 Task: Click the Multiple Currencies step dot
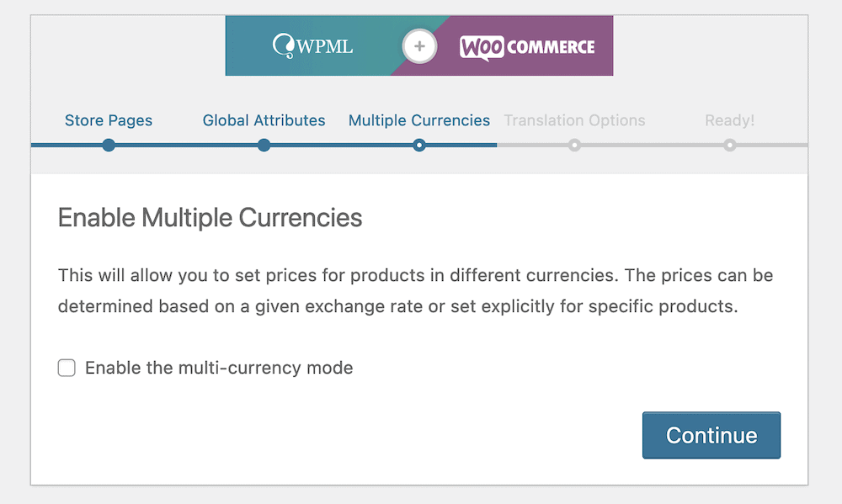[419, 146]
